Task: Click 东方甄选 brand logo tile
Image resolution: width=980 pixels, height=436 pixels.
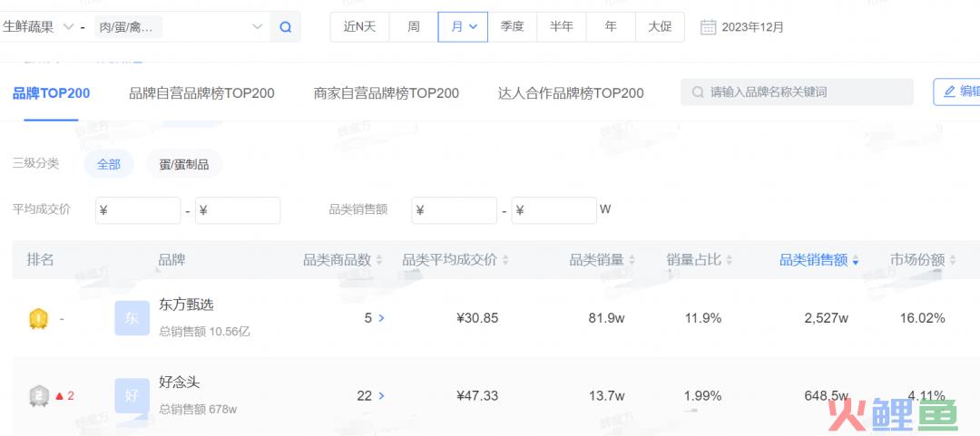Action: (x=132, y=318)
